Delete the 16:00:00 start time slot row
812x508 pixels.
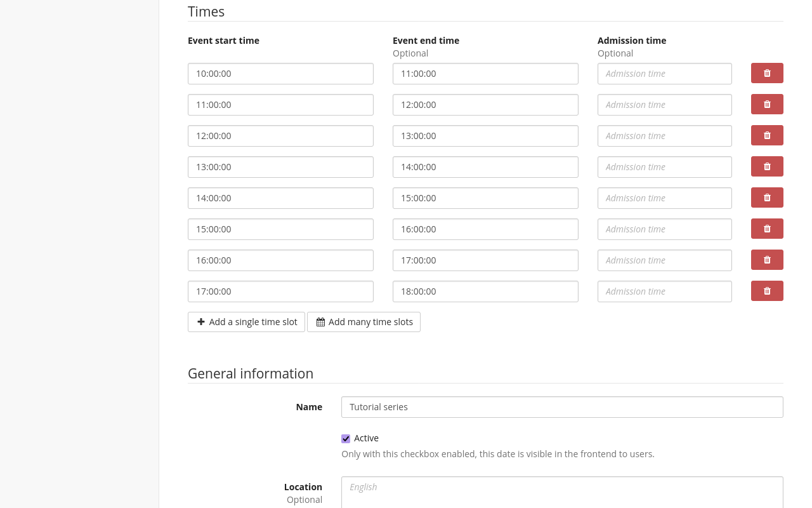click(767, 260)
